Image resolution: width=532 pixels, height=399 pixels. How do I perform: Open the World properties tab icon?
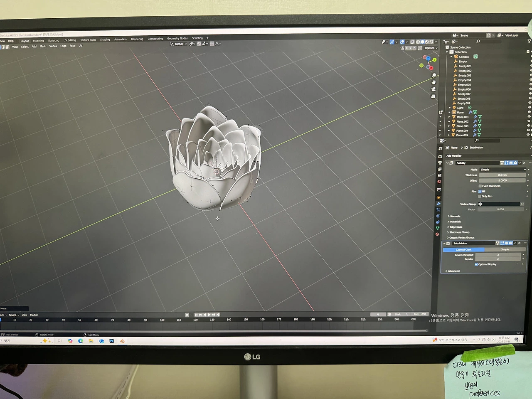[439, 182]
